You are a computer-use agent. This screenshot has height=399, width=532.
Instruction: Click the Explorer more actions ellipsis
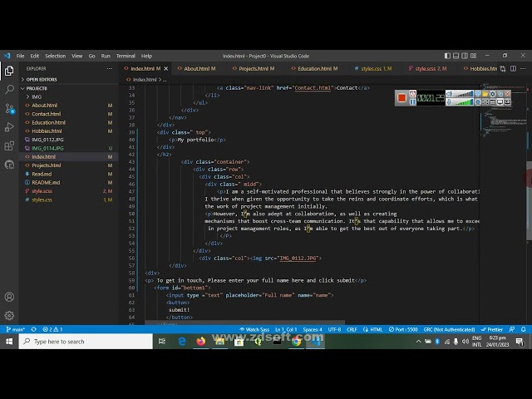pos(109,68)
